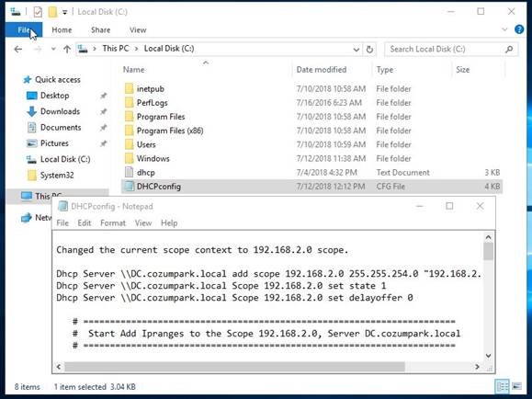Customize Quick Access Toolbar dropdown arrow
Image resolution: width=532 pixels, height=399 pixels.
coord(64,12)
